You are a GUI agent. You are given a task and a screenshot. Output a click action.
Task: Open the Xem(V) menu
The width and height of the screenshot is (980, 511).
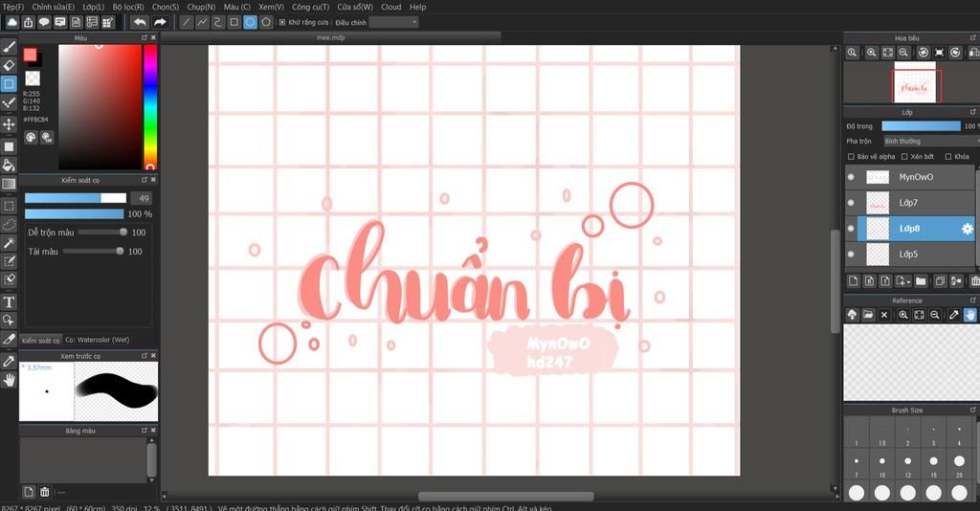pyautogui.click(x=271, y=7)
